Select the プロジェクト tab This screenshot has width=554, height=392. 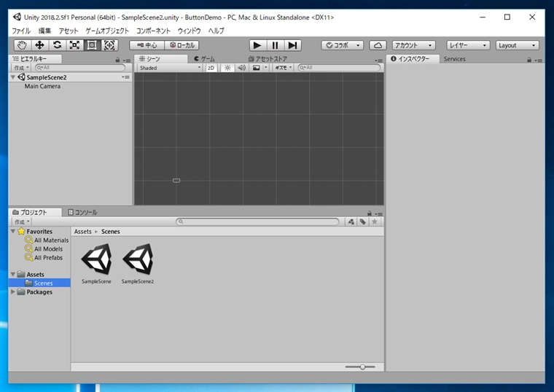(x=35, y=212)
